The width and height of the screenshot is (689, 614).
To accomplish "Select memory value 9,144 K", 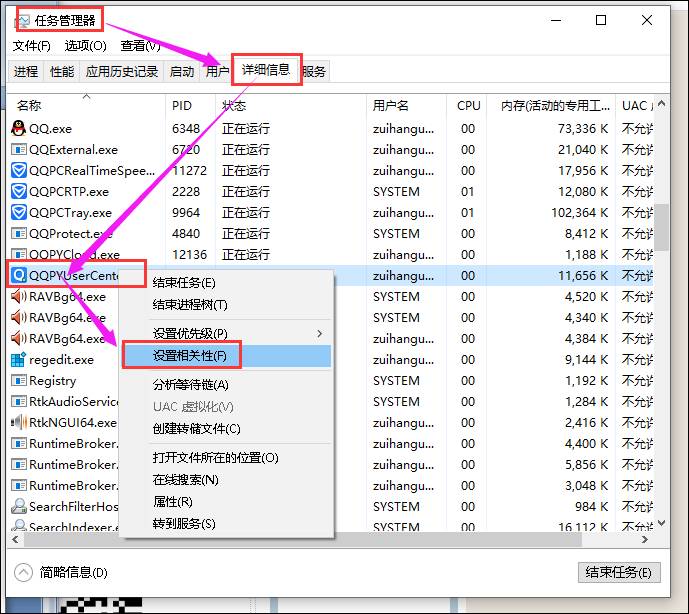I will pos(587,360).
